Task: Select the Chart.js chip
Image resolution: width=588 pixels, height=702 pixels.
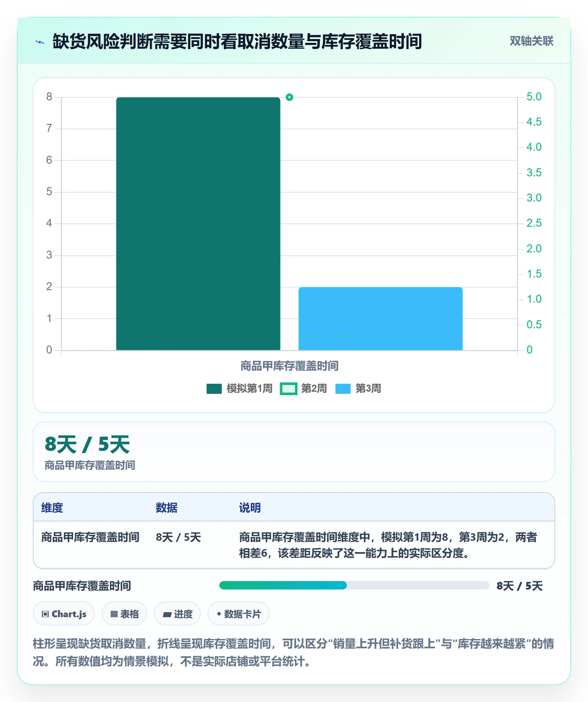Action: (x=64, y=614)
